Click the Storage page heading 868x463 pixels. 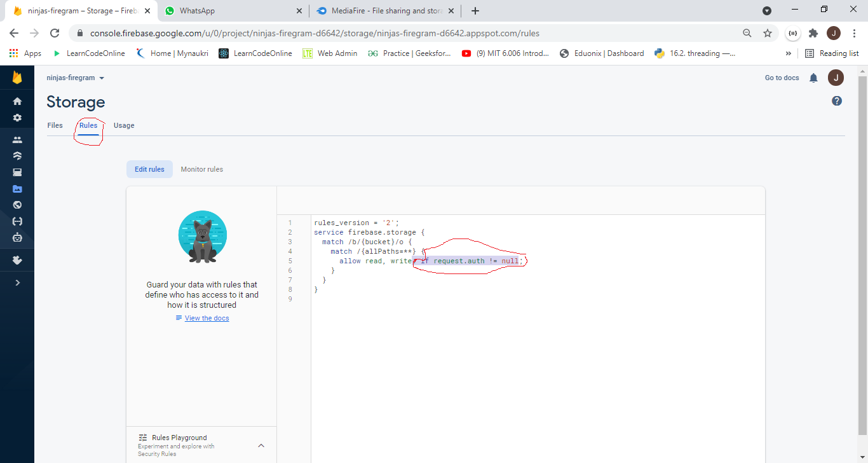(x=76, y=102)
